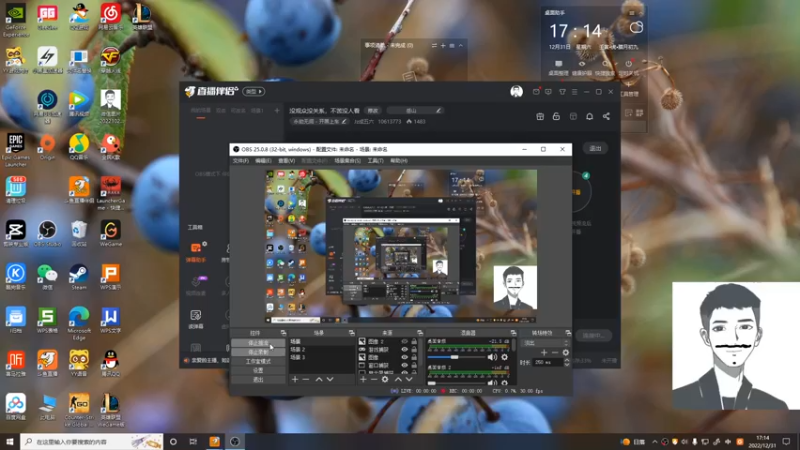Adjust the second desktop audio volume slider
This screenshot has height=450, width=800.
point(456,383)
